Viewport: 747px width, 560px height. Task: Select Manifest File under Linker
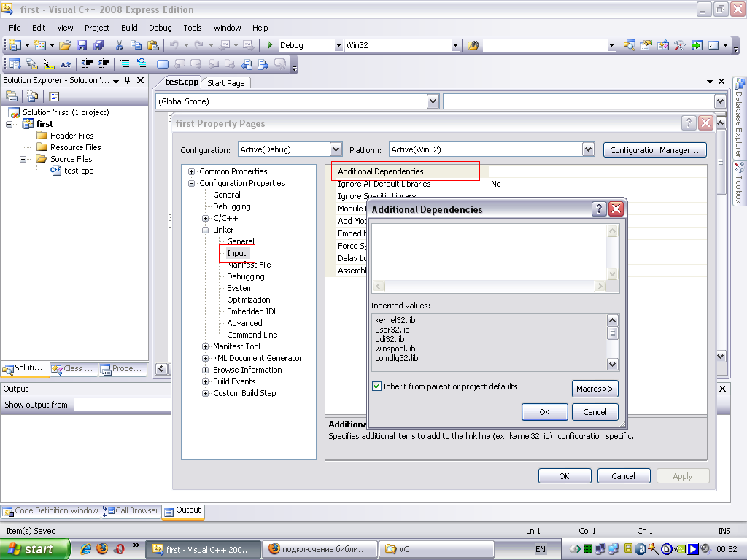point(249,265)
